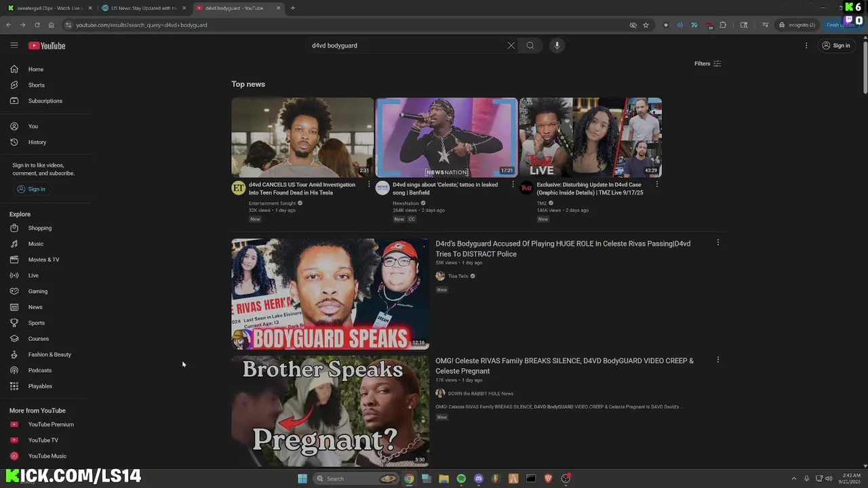The width and height of the screenshot is (868, 488).
Task: Open the extensions puzzle icon
Action: (x=723, y=25)
